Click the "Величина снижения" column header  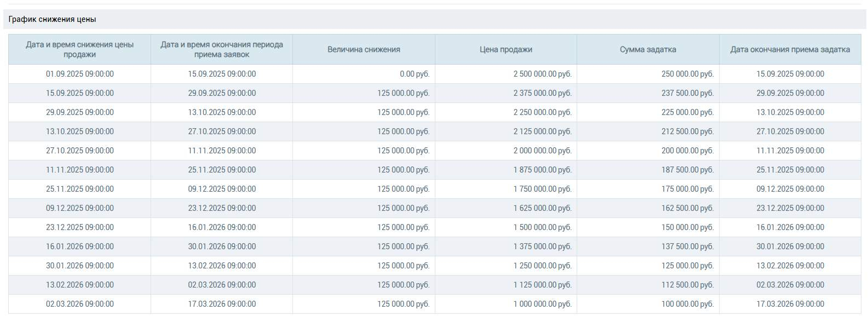(x=364, y=49)
